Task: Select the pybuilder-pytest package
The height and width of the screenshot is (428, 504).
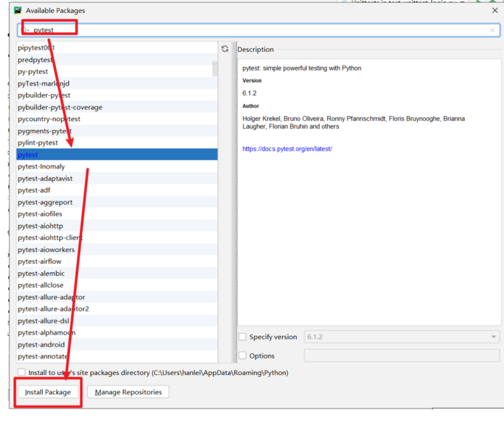Action: point(117,95)
